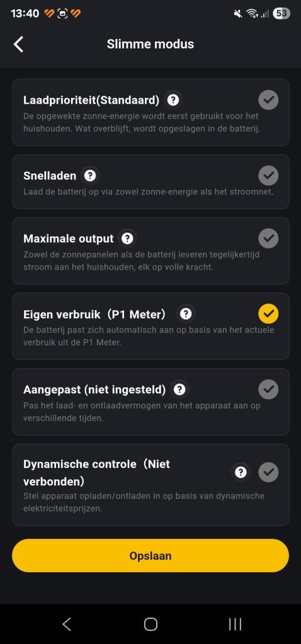Select the Aangepast mode checkmark

coord(268,389)
